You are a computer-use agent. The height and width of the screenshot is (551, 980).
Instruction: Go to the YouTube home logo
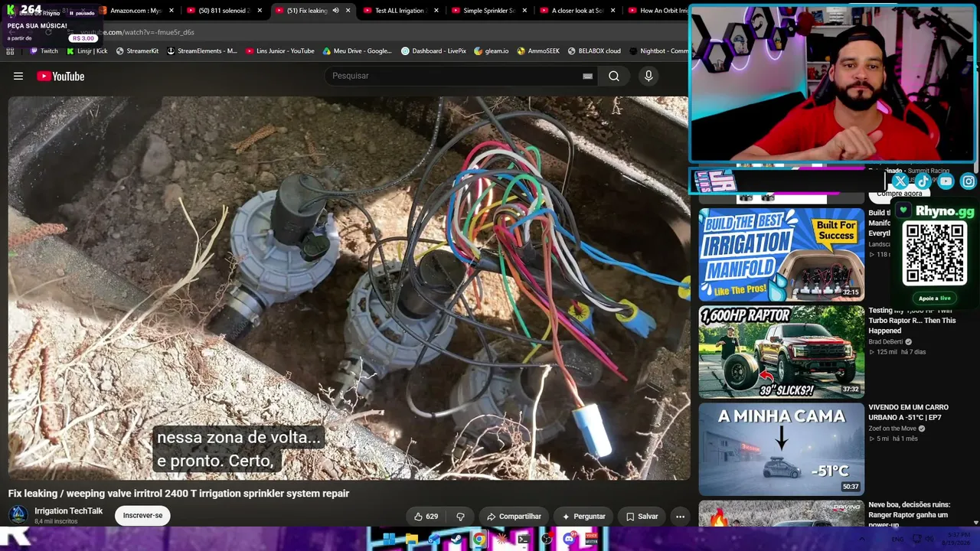click(x=60, y=76)
